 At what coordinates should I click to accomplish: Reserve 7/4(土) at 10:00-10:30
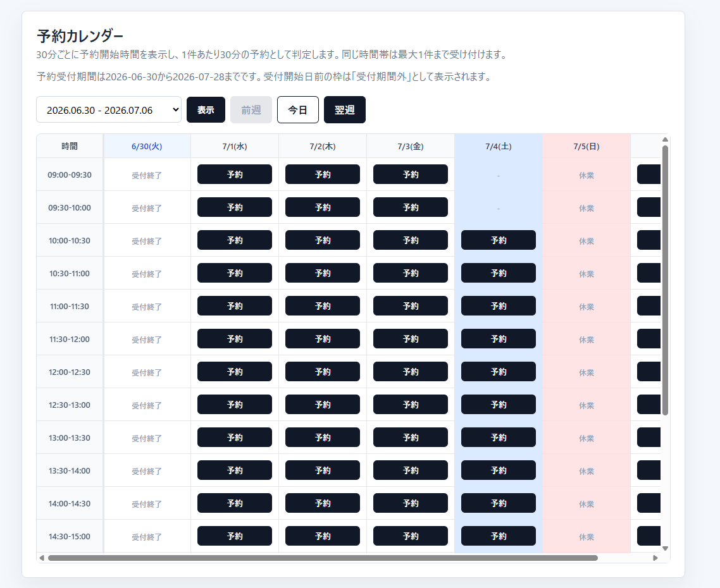[498, 240]
